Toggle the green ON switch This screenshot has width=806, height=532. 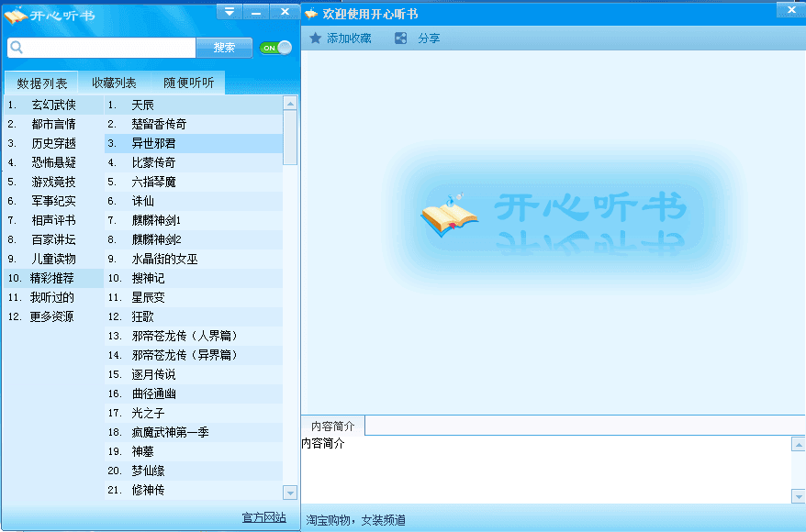point(275,48)
